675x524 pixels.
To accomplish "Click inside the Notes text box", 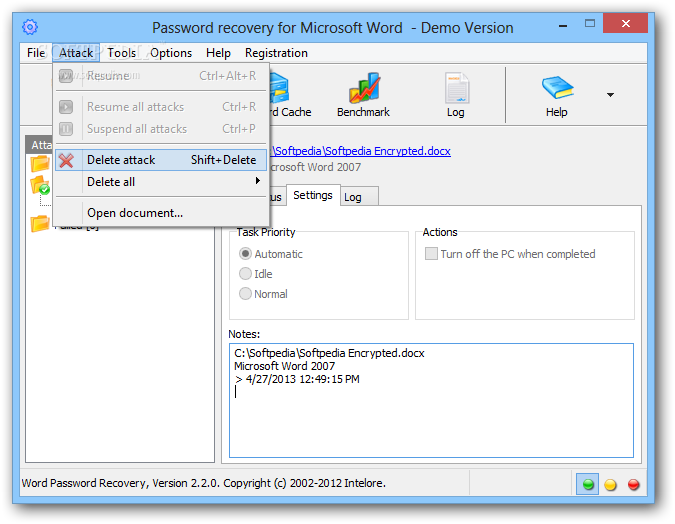I will click(431, 400).
